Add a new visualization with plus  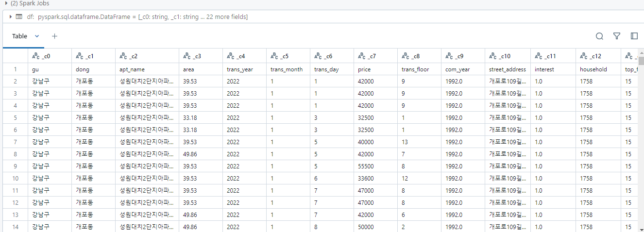(x=54, y=36)
